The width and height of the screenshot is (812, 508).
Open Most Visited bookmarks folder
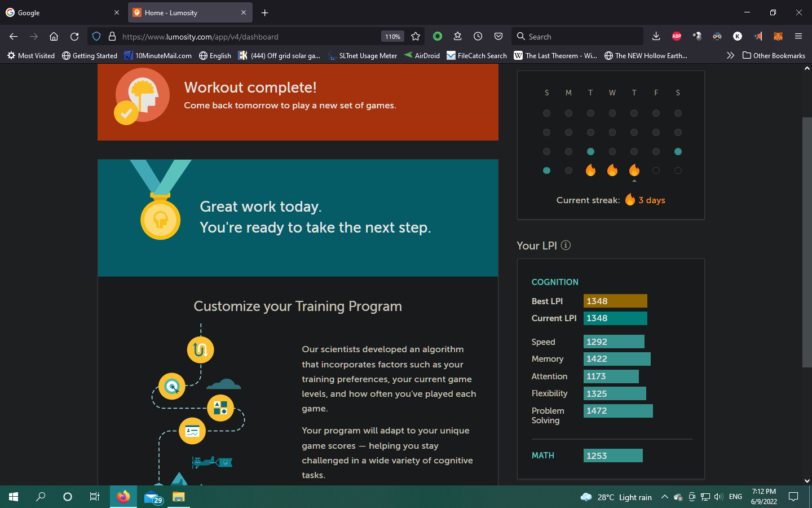[x=30, y=55]
